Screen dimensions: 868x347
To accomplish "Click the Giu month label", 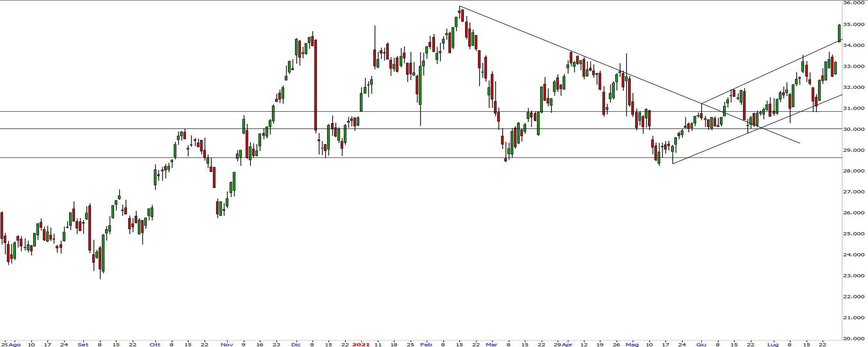I will tap(701, 345).
